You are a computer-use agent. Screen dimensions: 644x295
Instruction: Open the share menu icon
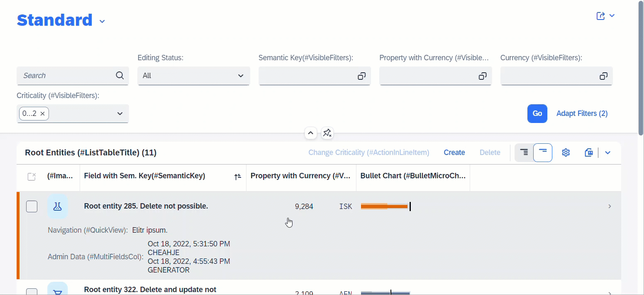coord(600,16)
